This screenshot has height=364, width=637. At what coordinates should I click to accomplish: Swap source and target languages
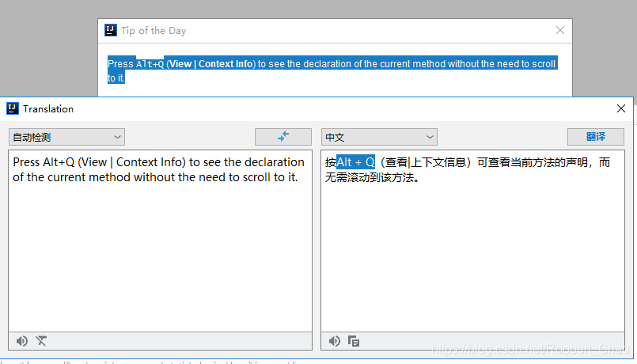pyautogui.click(x=283, y=137)
